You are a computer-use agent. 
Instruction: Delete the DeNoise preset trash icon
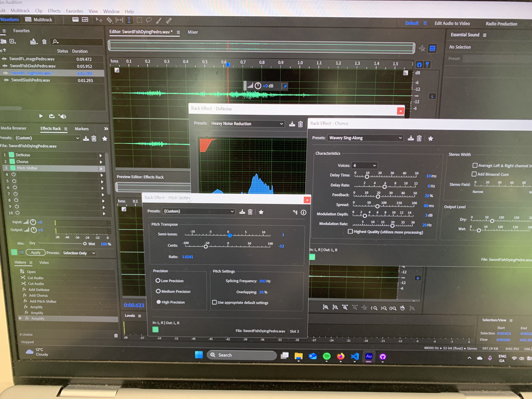pos(300,124)
